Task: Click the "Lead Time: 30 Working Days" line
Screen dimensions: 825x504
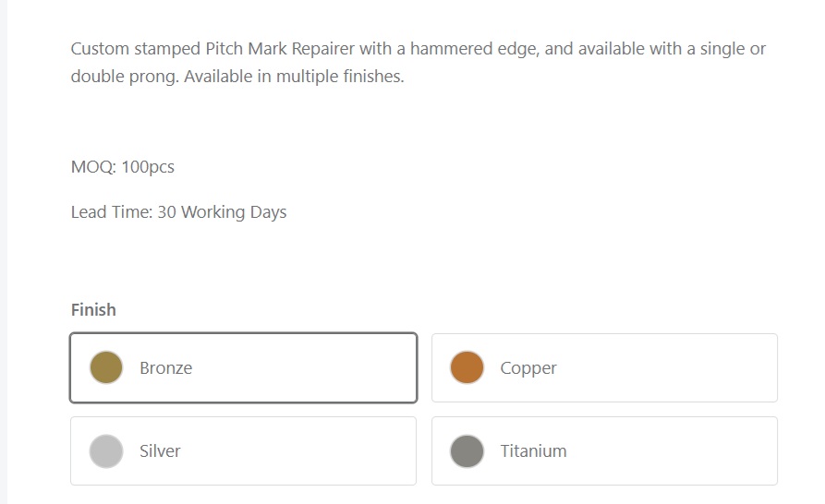Action: (x=178, y=212)
